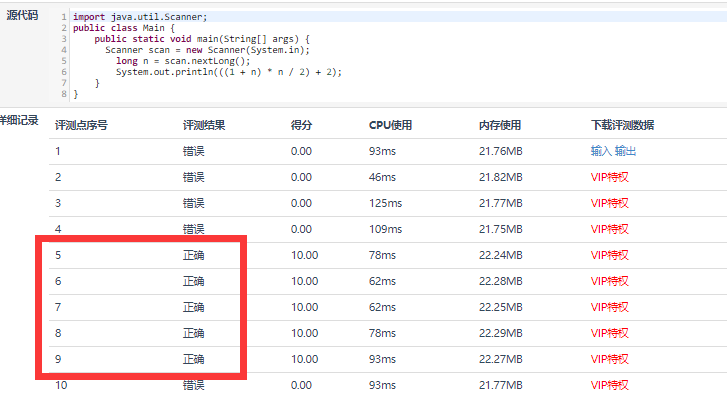Click VIP特权 link for test point 9

610,359
